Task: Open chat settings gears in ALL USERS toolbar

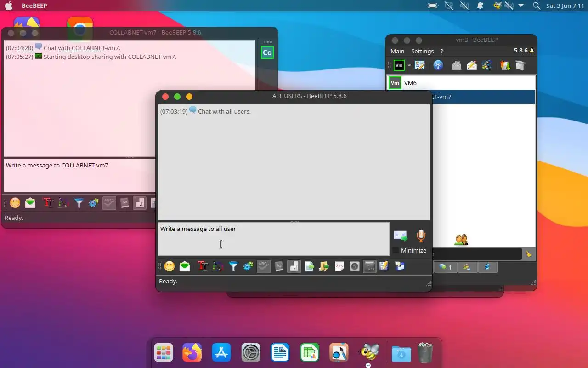Action: pyautogui.click(x=248, y=266)
